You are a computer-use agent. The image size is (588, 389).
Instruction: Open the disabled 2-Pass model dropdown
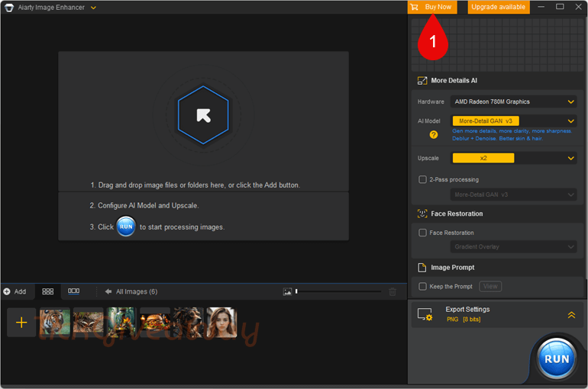point(513,194)
